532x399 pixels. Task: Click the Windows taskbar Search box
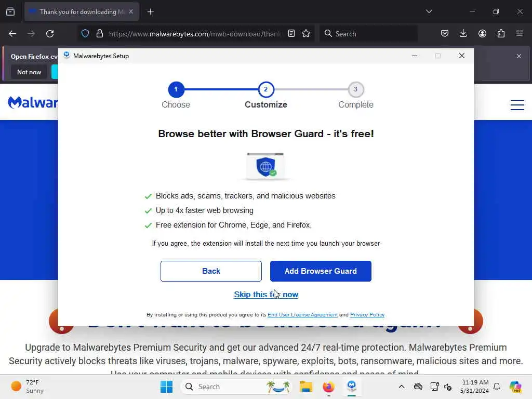[236, 387]
